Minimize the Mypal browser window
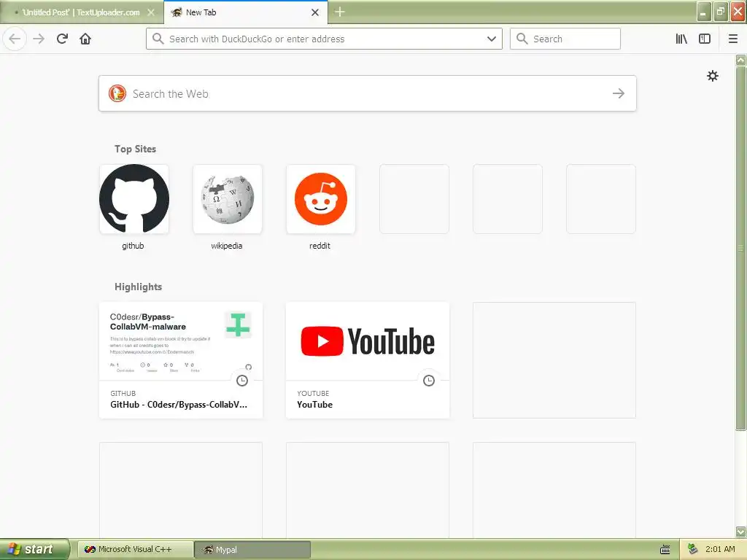Screen dimensions: 747x560 point(704,12)
